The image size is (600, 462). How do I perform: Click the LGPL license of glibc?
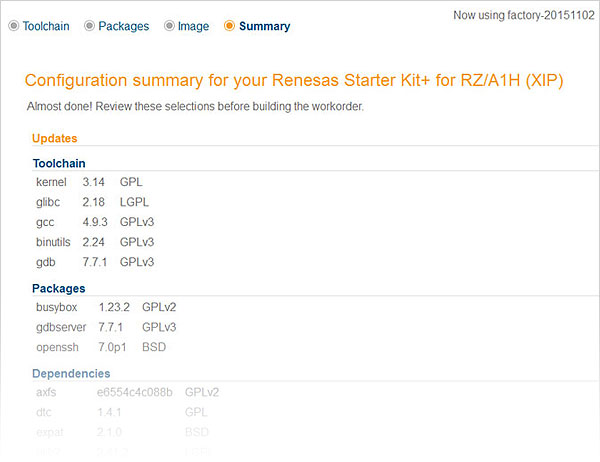tap(134, 202)
